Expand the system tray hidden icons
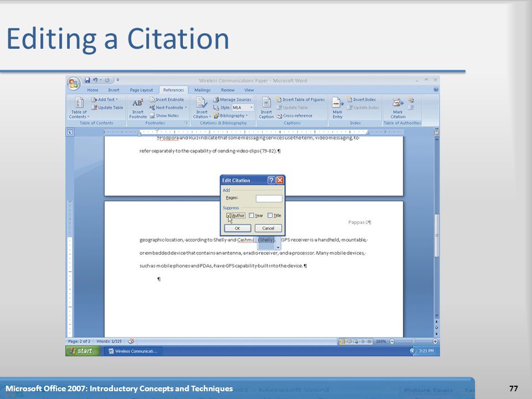532x399 pixels. pos(412,351)
